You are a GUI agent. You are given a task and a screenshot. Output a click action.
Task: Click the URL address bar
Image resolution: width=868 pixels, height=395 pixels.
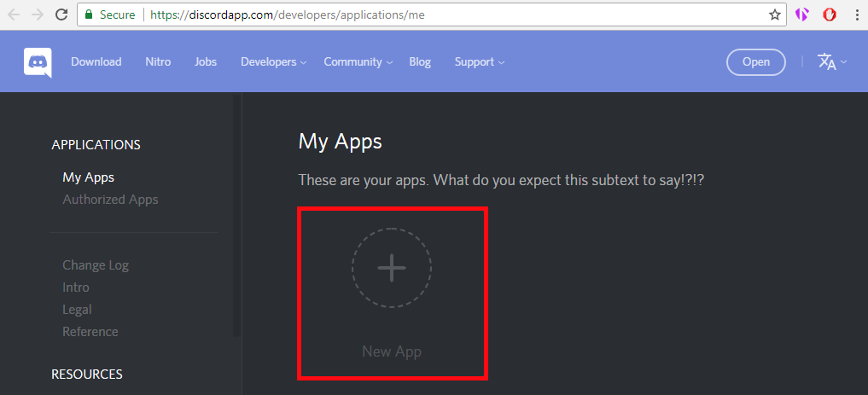432,15
